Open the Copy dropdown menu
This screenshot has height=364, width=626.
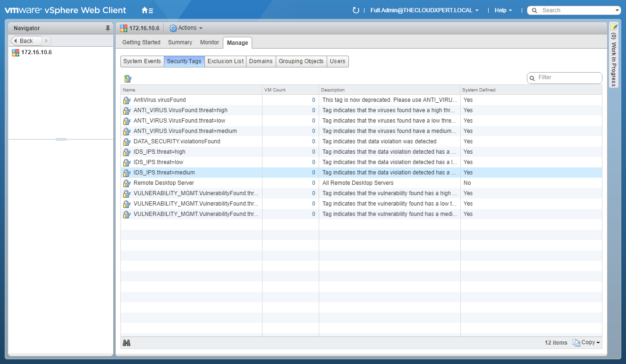click(586, 343)
